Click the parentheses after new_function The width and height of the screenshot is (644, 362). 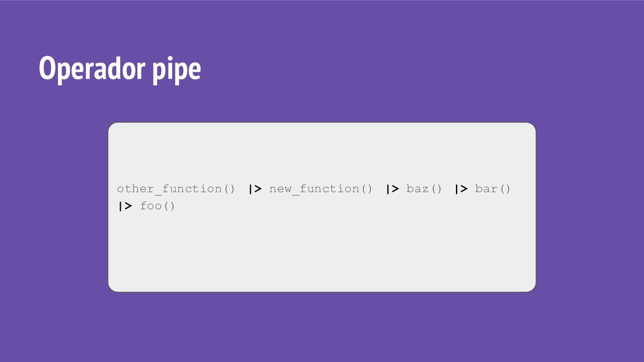[x=367, y=189]
